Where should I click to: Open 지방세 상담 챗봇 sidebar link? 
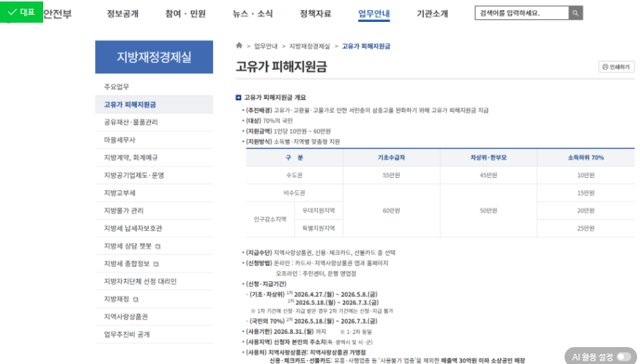click(x=127, y=246)
